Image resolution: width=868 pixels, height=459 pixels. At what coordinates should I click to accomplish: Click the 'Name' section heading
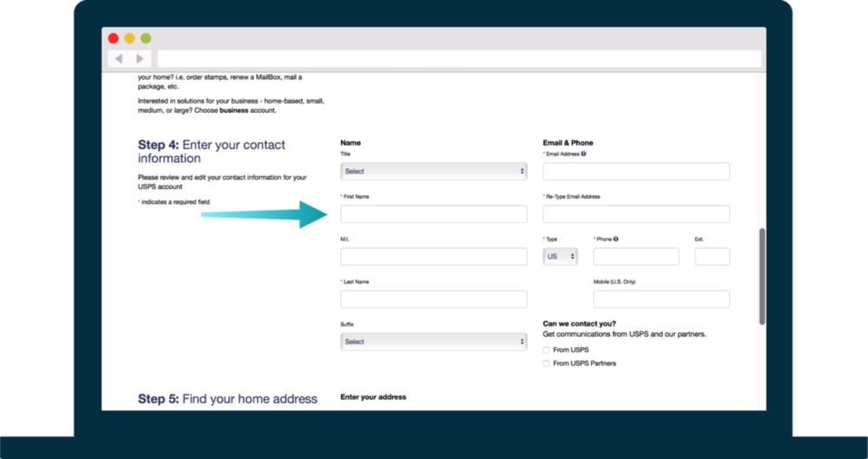(351, 143)
